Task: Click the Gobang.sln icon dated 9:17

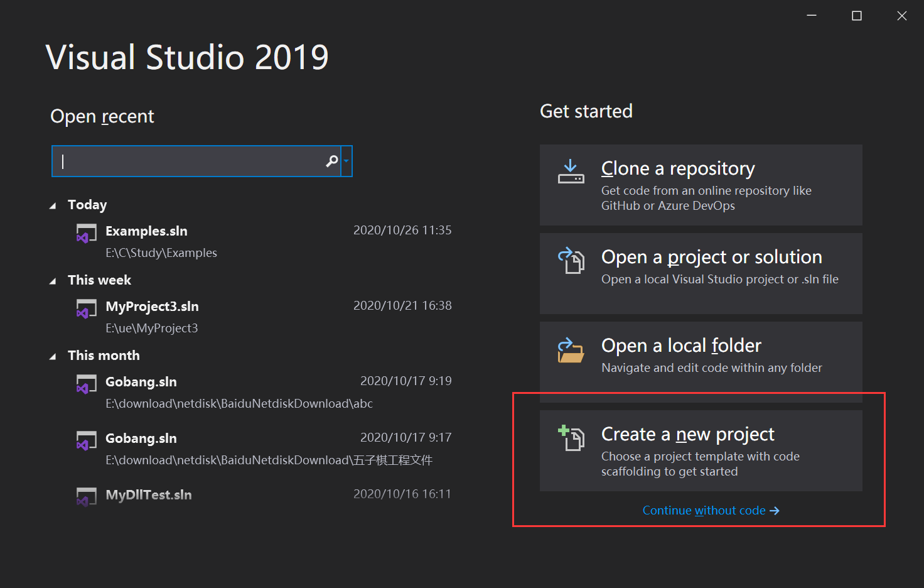Action: pos(87,440)
